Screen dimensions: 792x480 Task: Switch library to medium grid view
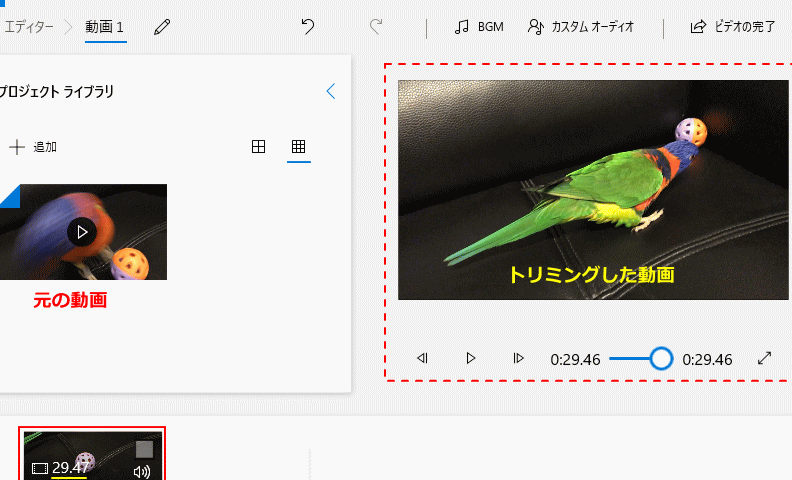[258, 147]
